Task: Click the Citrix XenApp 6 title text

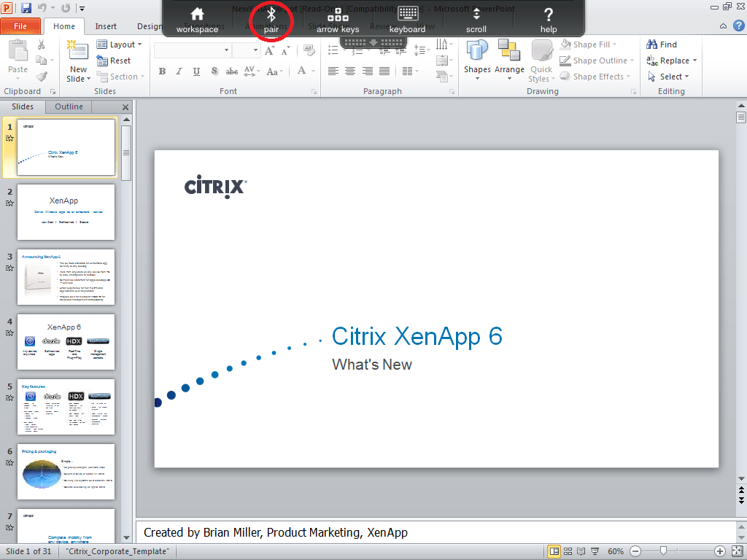Action: tap(417, 336)
